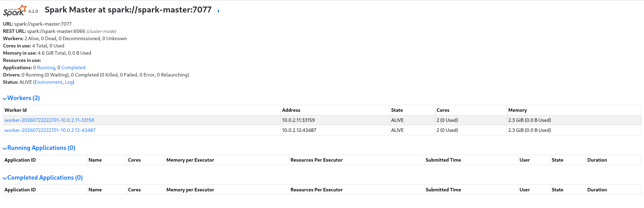Click the small blue arrow beside the title
Screen dimensions: 644x208
[x=218, y=11]
